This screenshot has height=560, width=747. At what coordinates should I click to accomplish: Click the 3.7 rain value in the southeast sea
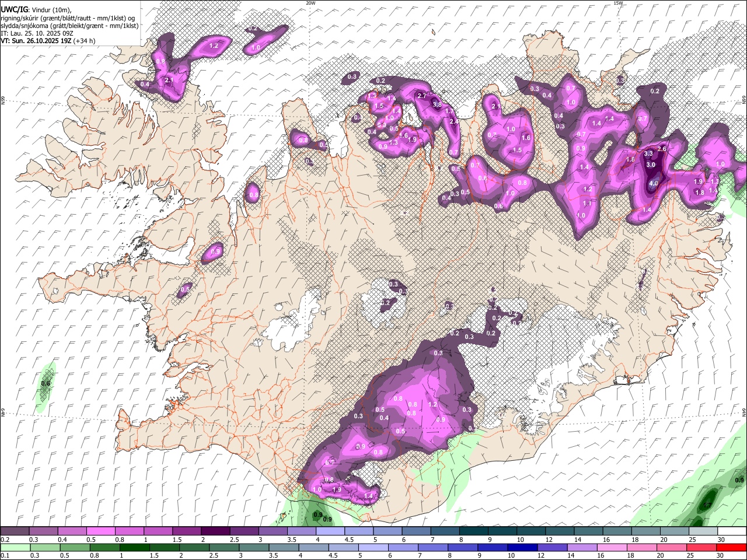point(707,505)
